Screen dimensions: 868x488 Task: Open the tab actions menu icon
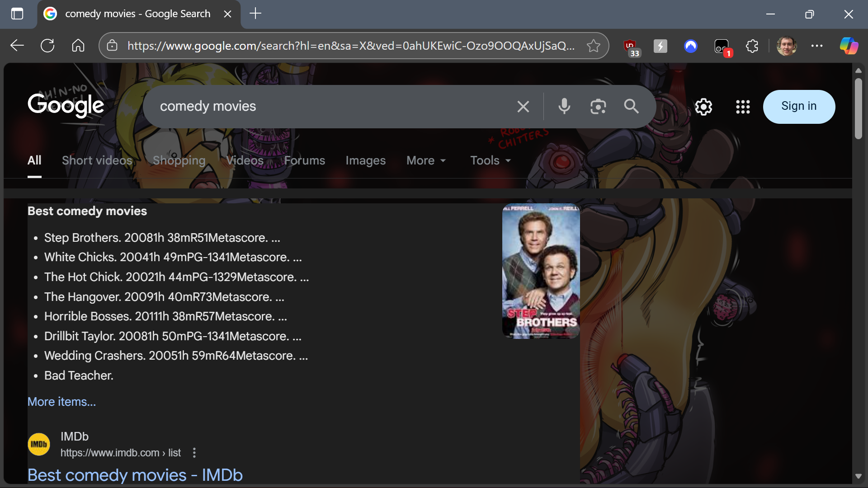(x=17, y=14)
